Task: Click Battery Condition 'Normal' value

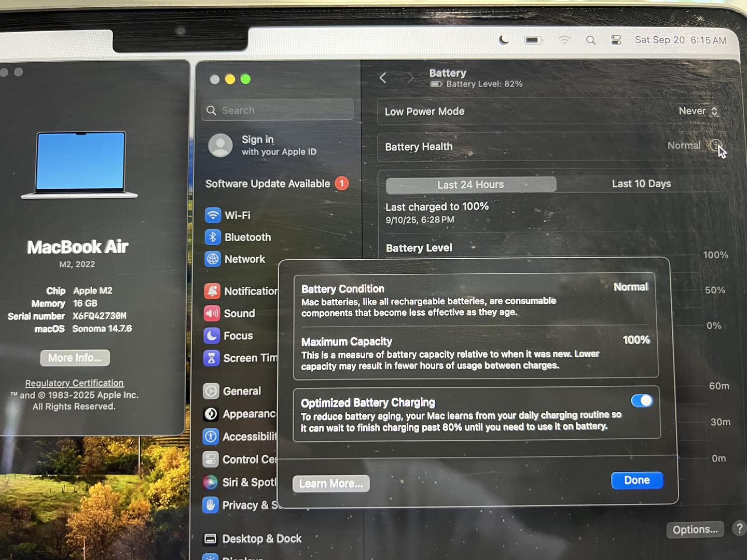Action: click(631, 287)
